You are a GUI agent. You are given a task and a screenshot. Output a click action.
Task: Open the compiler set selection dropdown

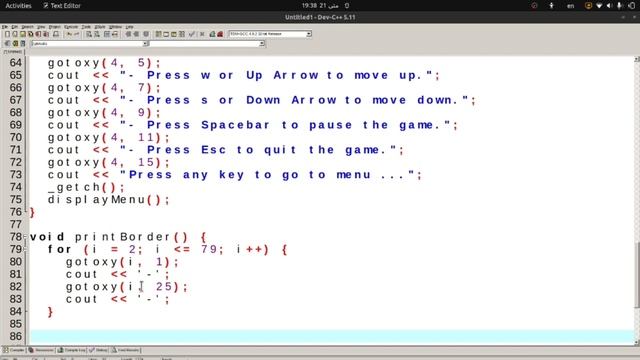pyautogui.click(x=309, y=34)
